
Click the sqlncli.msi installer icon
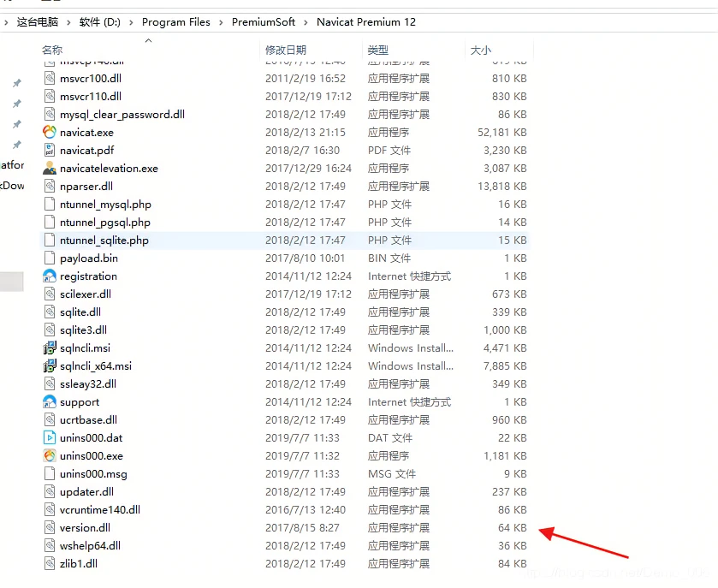tap(50, 348)
